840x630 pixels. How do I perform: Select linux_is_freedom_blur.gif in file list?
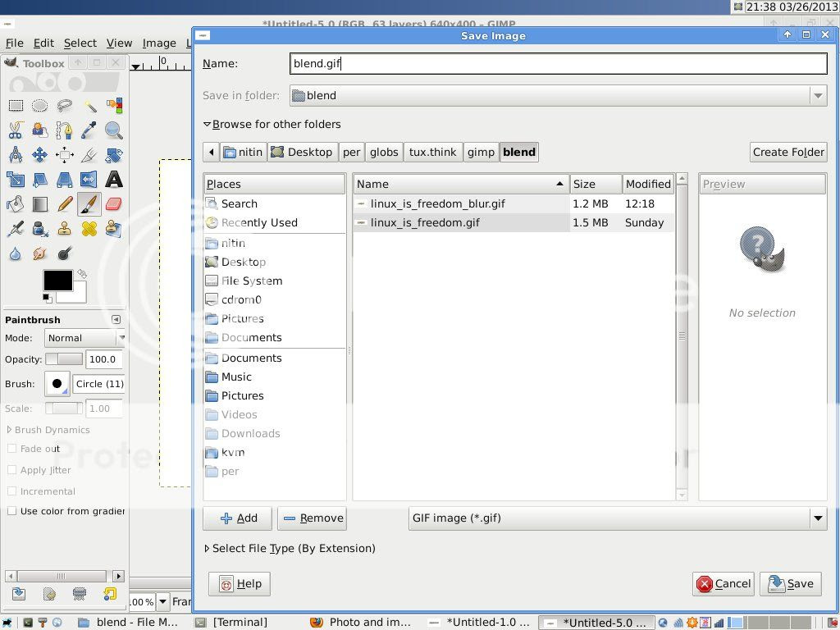514,203
